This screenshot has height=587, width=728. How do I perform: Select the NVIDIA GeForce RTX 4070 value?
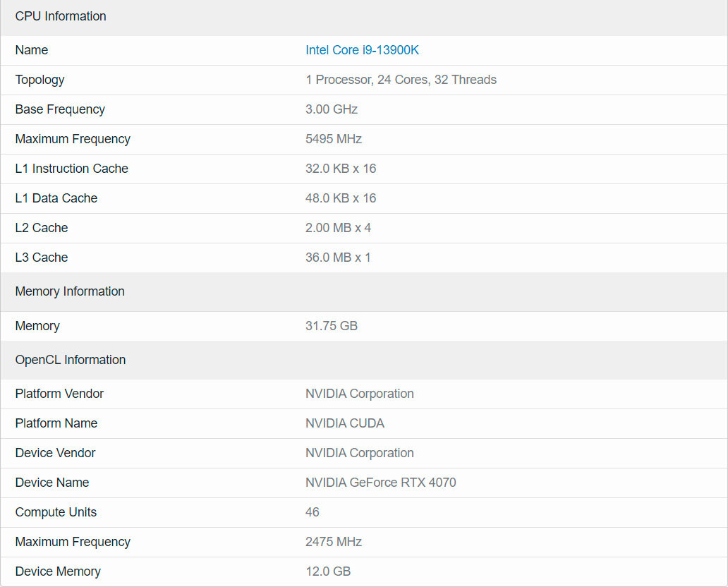(381, 483)
